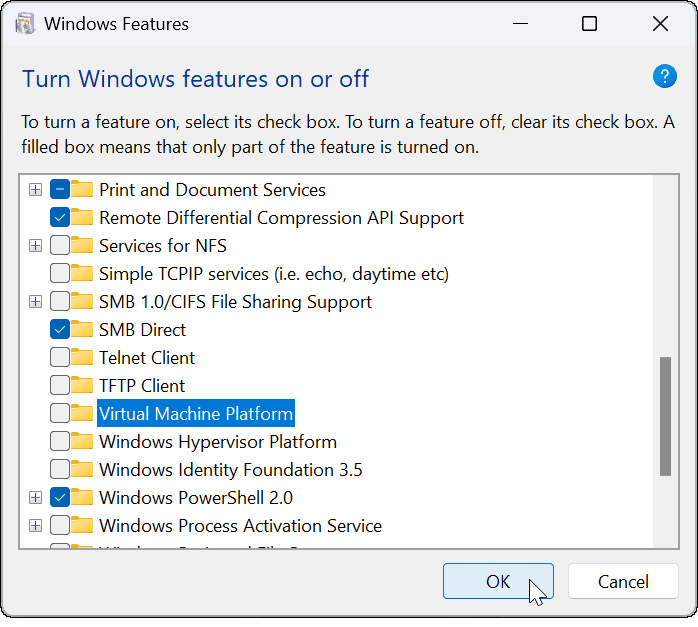This screenshot has height=627, width=698.
Task: Click the folder icon next to TFTP Client
Action: [x=83, y=386]
